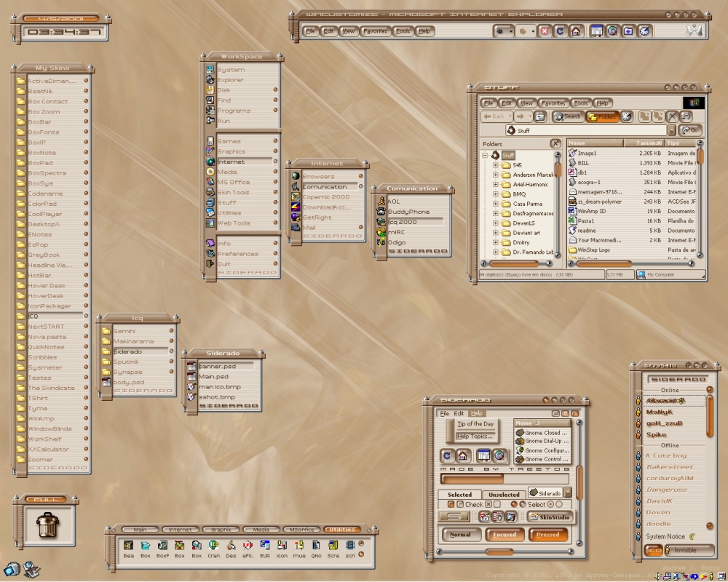The height and width of the screenshot is (582, 728).
Task: Click the horizontal scrollbar thumb in Siderado window
Action: [x=499, y=552]
